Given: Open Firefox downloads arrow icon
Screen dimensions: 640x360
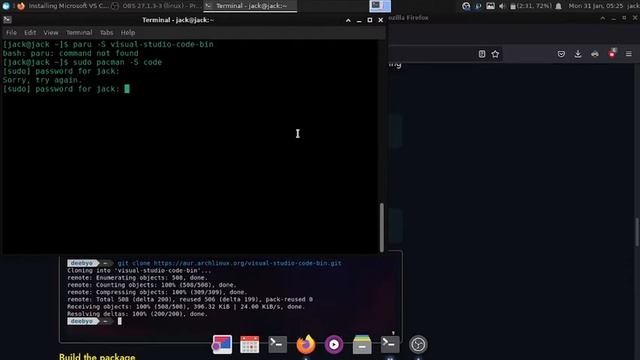Looking at the screenshot, I should point(578,54).
